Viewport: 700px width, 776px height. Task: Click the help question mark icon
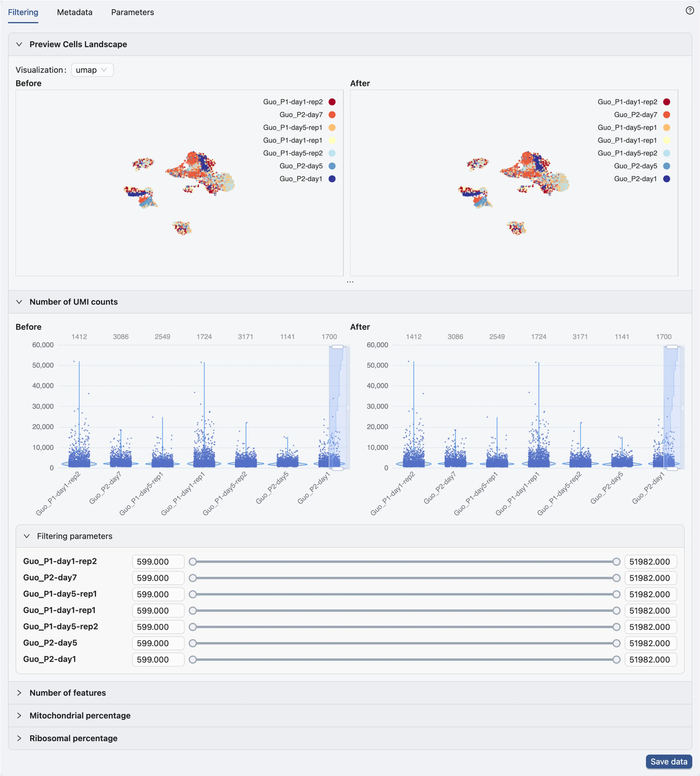[x=690, y=11]
